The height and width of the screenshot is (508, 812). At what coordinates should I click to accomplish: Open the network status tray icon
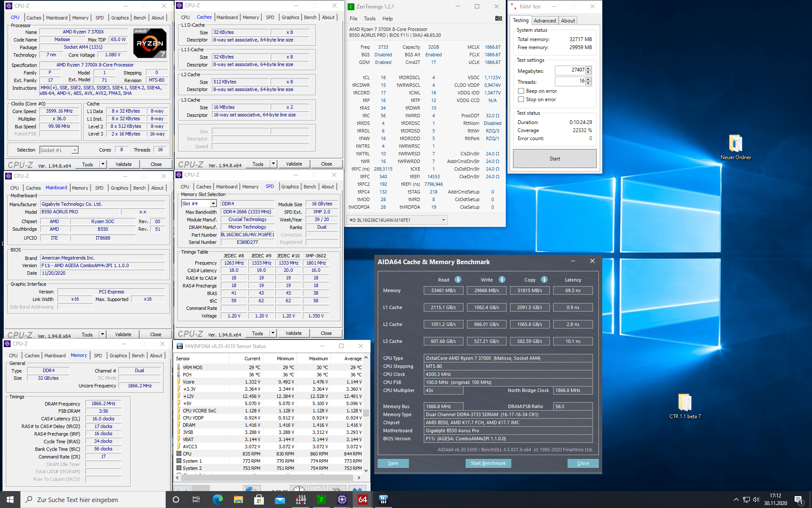click(746, 500)
